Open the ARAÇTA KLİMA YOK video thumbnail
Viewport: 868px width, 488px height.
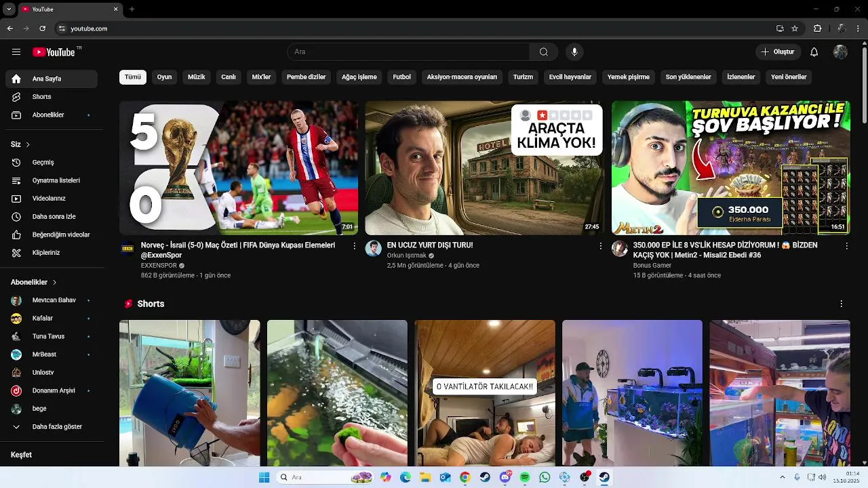(484, 167)
